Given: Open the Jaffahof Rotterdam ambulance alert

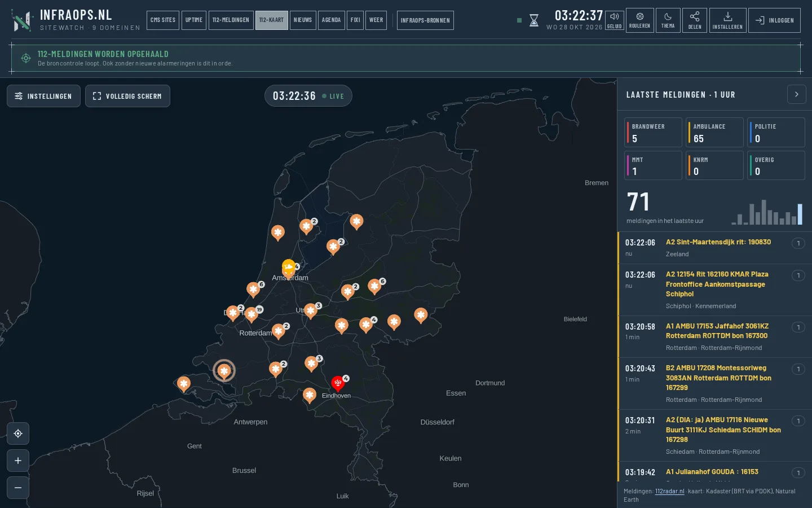Looking at the screenshot, I should (x=714, y=336).
